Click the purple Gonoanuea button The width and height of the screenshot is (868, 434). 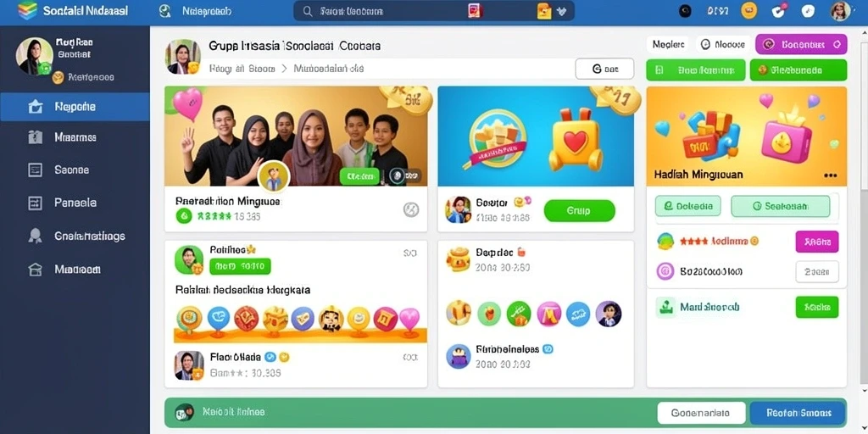pyautogui.click(x=801, y=45)
